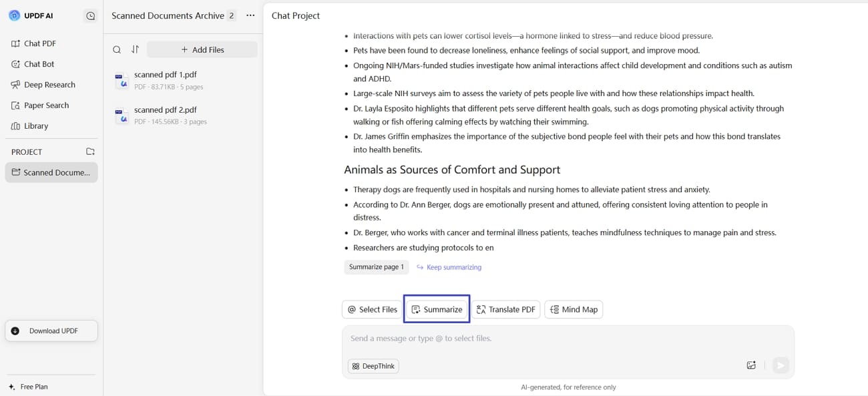Select the Chat Bot sidebar icon
Viewport: 868px width, 396px height.
point(39,63)
